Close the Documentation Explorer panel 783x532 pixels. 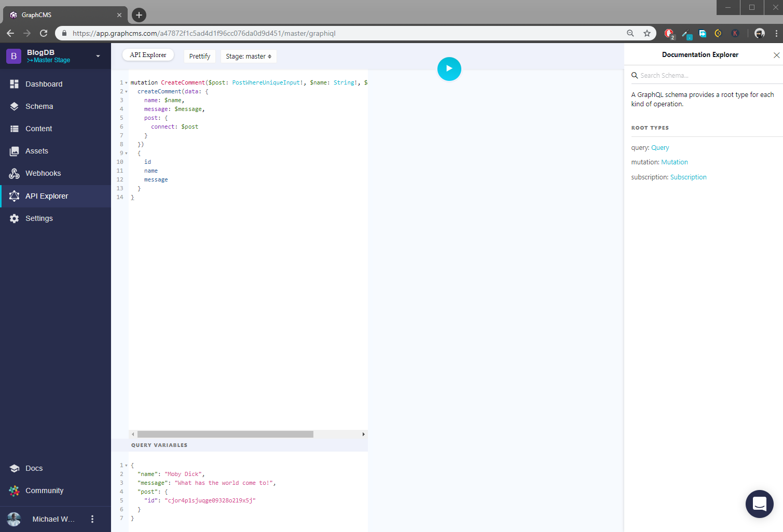[x=776, y=55]
